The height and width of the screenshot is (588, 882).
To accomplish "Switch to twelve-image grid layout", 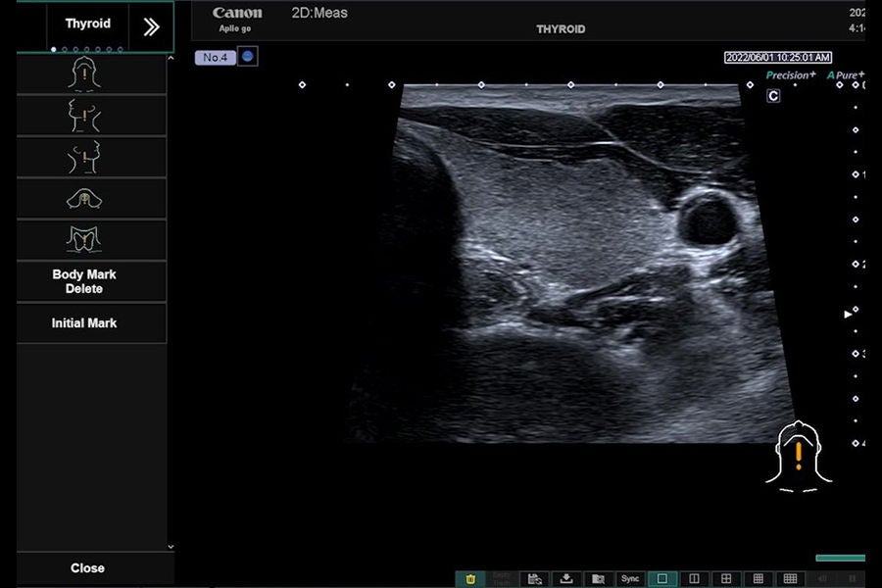I will pos(790,578).
